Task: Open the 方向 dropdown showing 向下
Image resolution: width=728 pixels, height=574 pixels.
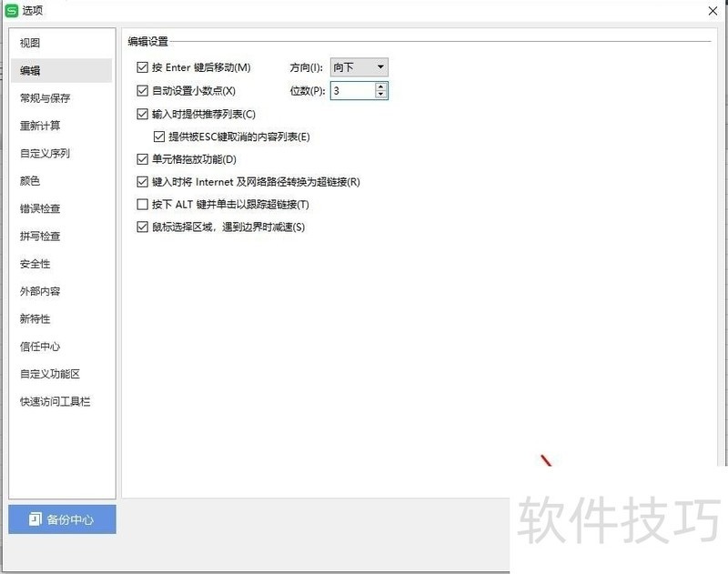Action: 359,67
